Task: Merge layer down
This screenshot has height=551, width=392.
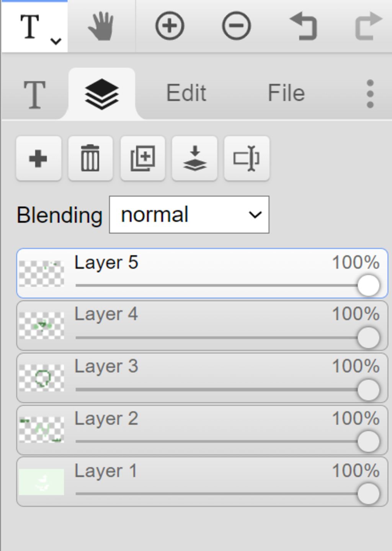Action: (x=195, y=158)
